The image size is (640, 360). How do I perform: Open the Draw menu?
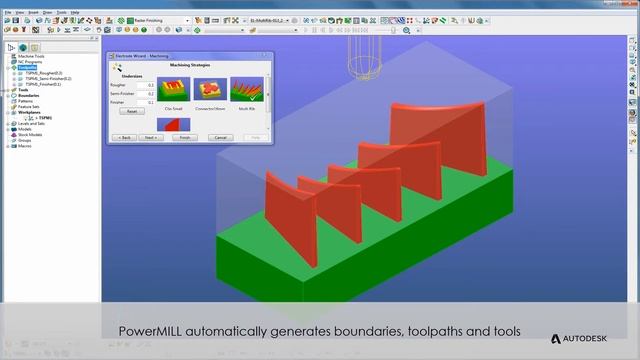(47, 13)
